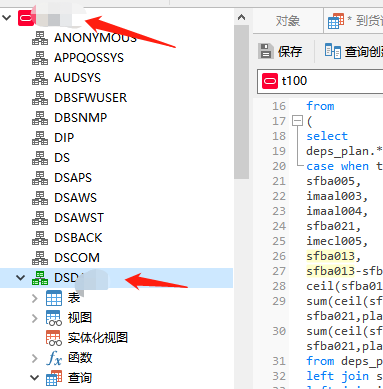
Task: Click 'imecl005,' on line 25
Action: 337,241
